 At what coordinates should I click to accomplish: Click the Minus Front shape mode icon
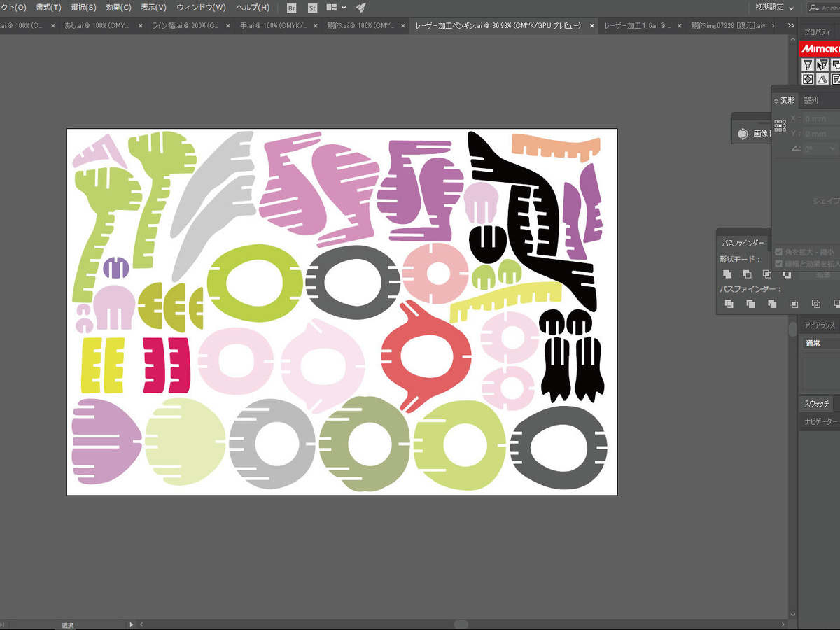click(747, 274)
